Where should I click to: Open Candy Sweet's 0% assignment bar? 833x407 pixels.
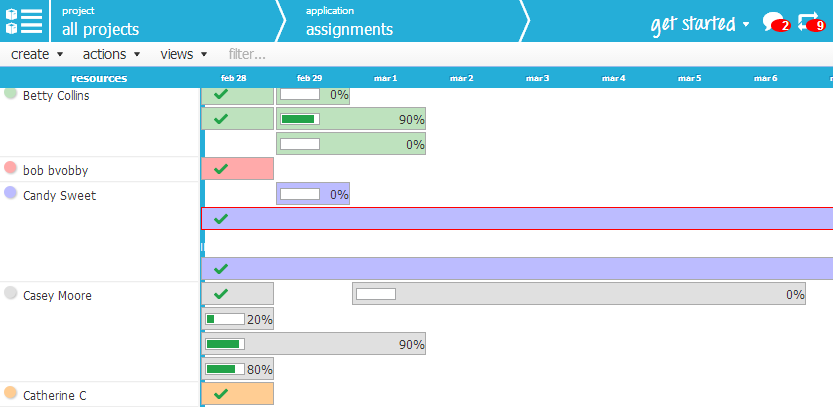(313, 193)
